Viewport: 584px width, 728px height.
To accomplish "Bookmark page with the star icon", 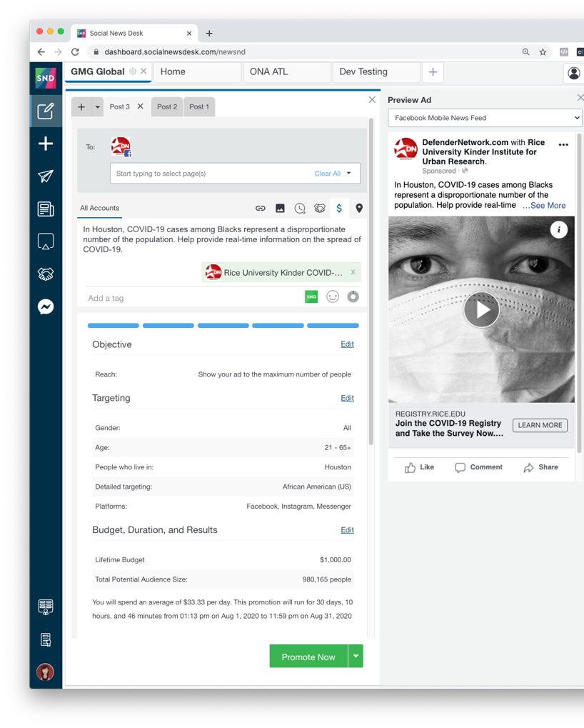I will [543, 52].
